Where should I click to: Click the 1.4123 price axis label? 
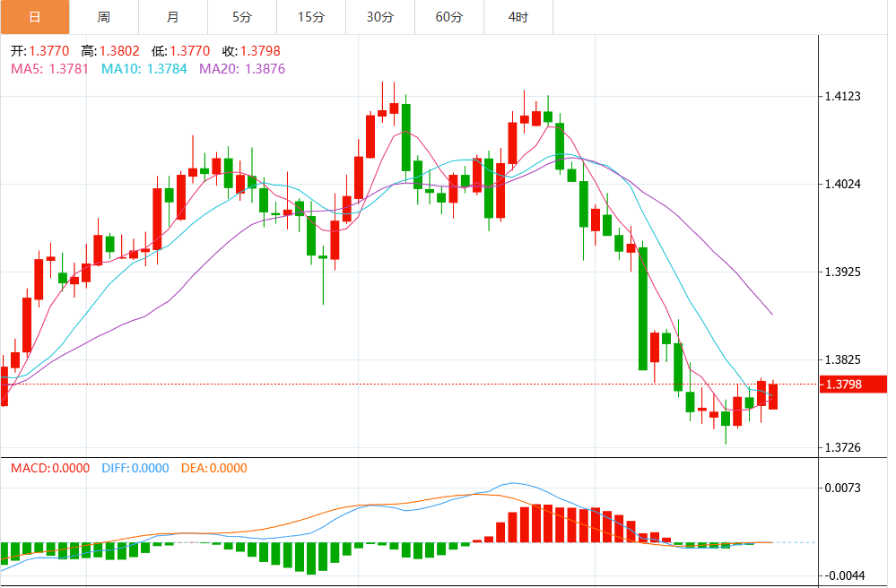coord(842,96)
